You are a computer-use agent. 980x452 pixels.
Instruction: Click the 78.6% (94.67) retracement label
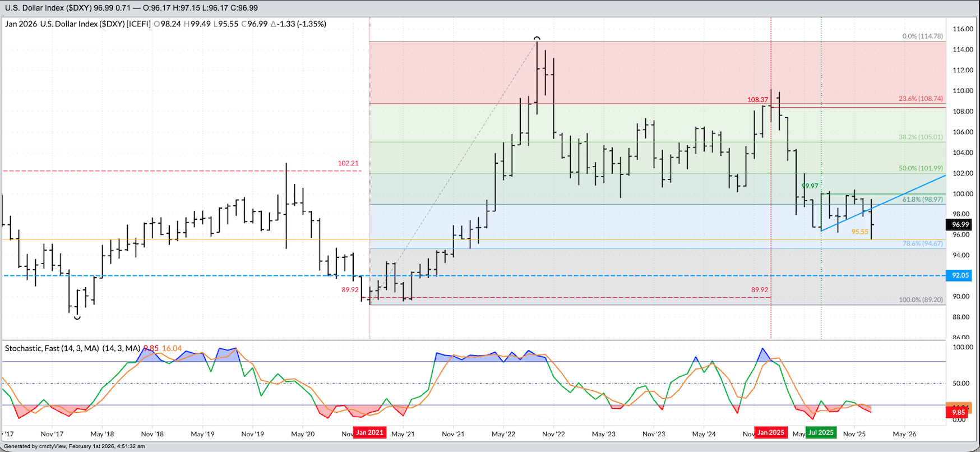[x=922, y=244]
